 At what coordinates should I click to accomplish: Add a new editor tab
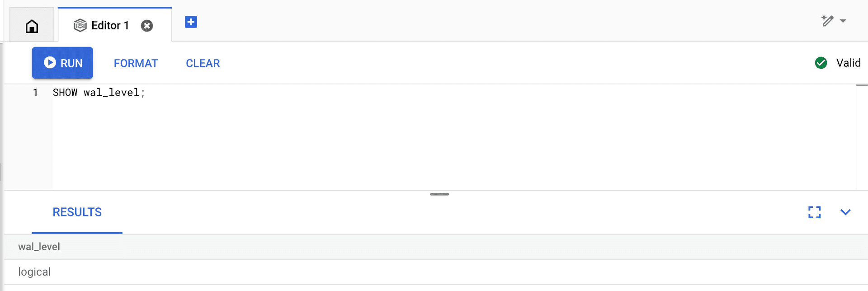[191, 22]
